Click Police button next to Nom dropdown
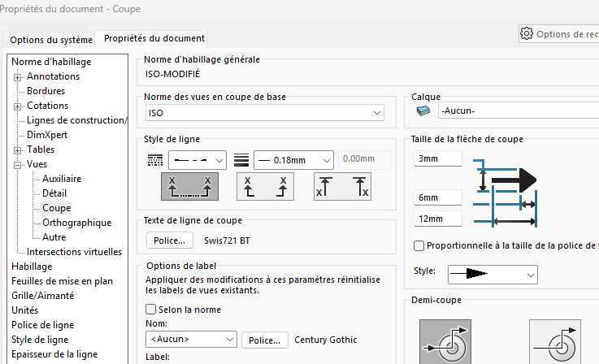 (265, 340)
